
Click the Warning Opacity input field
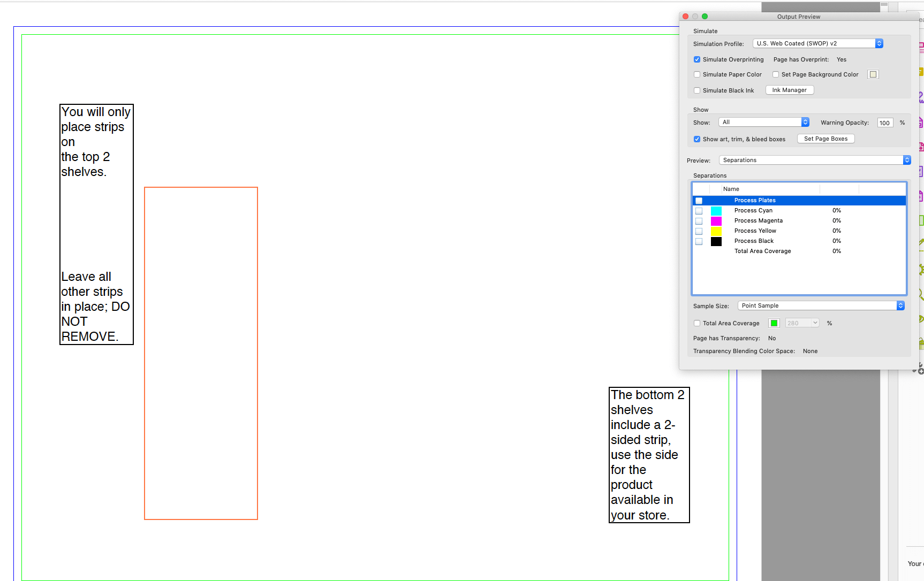(x=884, y=123)
